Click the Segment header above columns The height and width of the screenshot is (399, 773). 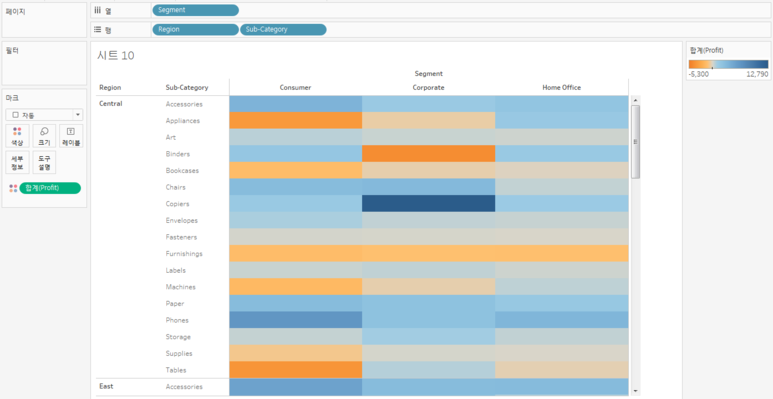click(x=428, y=73)
